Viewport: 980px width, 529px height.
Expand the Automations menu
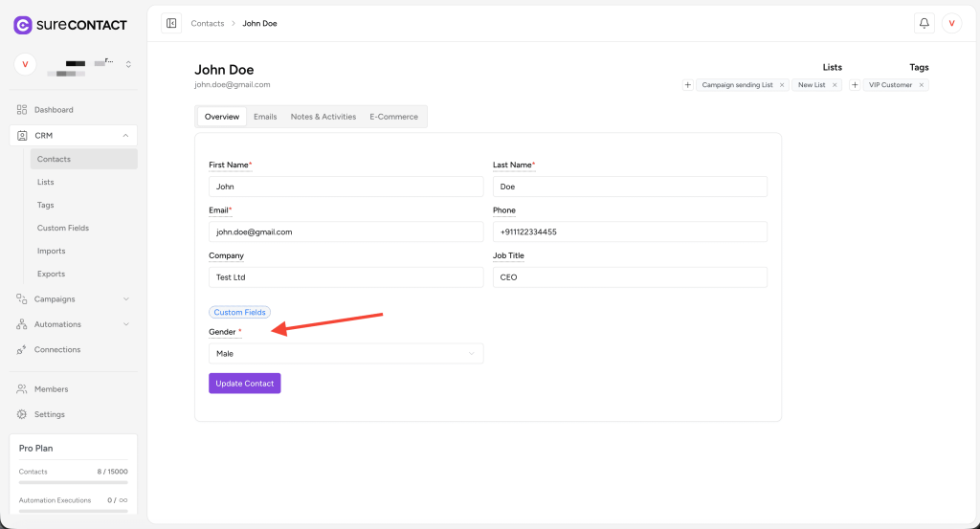125,324
